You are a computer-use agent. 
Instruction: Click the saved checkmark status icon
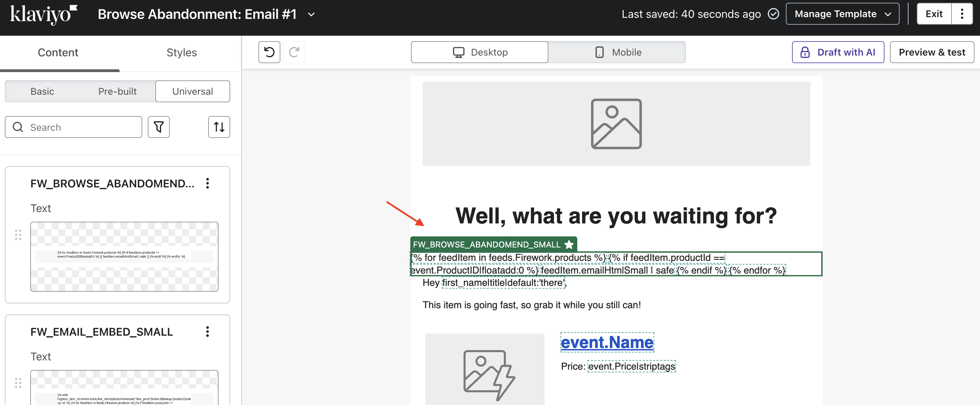[x=773, y=14]
